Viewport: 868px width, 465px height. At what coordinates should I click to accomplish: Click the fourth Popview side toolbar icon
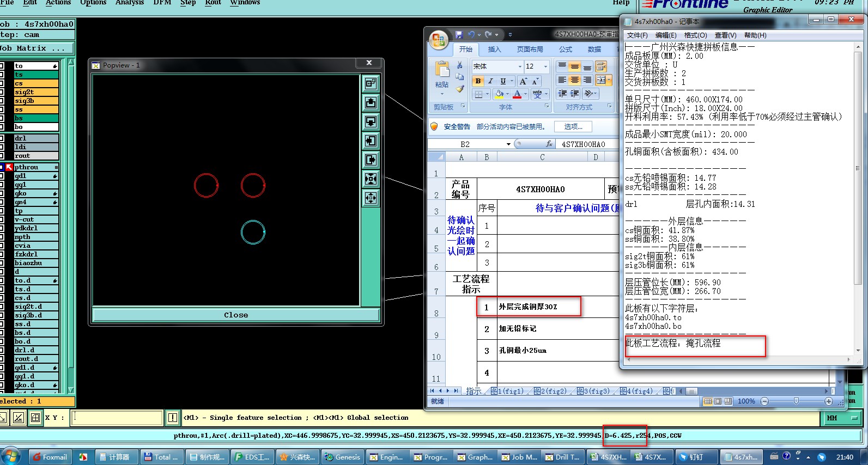point(371,140)
